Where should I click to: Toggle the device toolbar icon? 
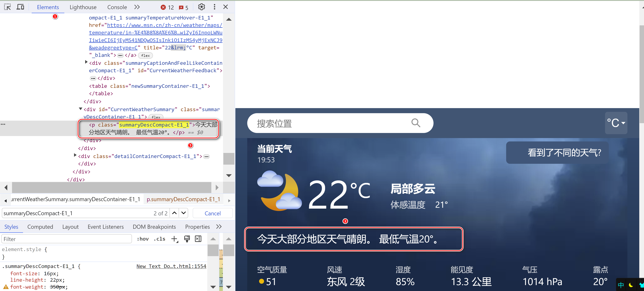(20, 7)
